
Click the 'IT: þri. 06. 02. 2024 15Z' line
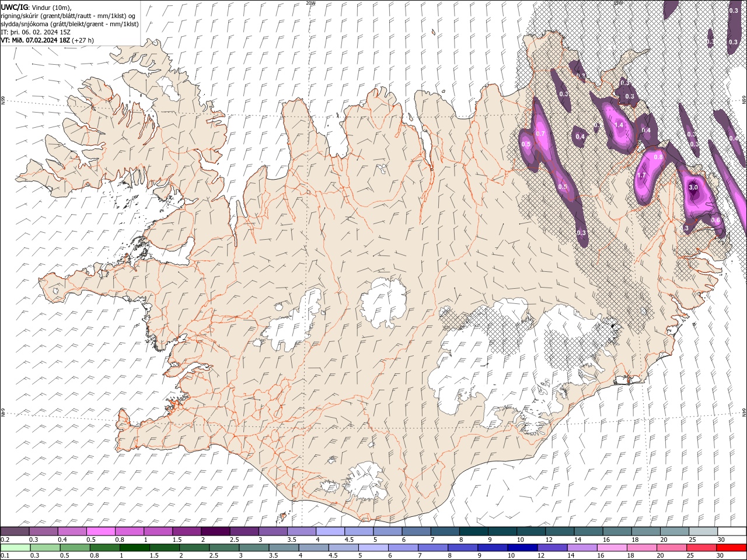[x=36, y=32]
